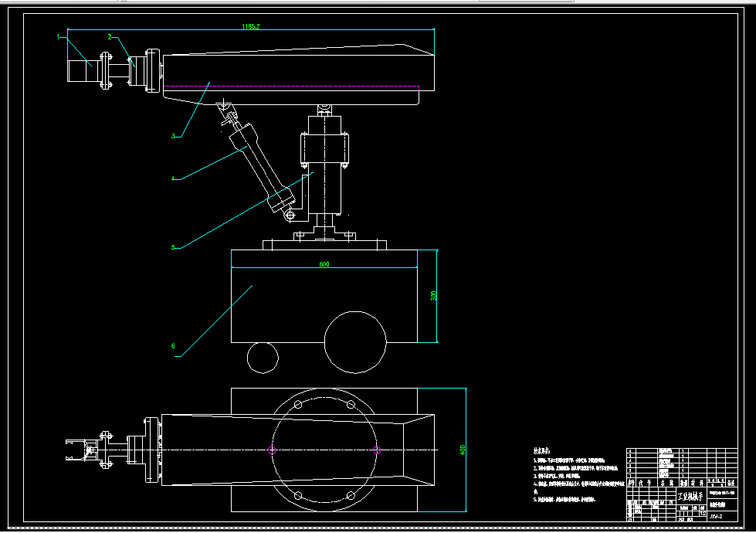Select the 技术要求 notes heading
Image resolution: width=756 pixels, height=533 pixels.
(x=541, y=450)
